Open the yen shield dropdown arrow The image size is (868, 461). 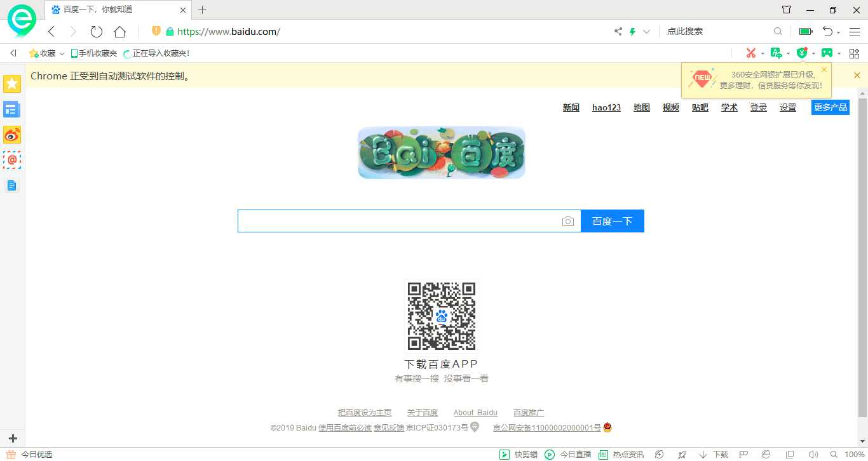pos(813,54)
